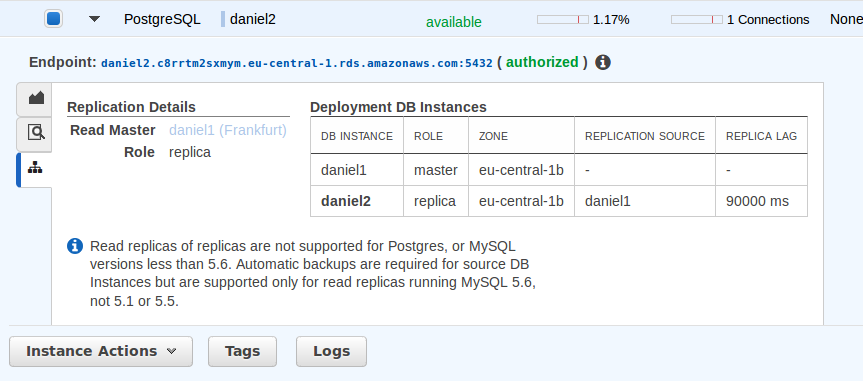Click the Deployment DB Instances heading
Screen dimensions: 863x381
tap(398, 107)
